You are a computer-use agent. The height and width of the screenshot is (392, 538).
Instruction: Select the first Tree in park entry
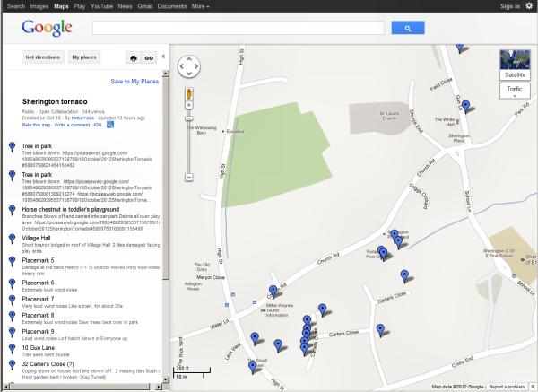(37, 146)
